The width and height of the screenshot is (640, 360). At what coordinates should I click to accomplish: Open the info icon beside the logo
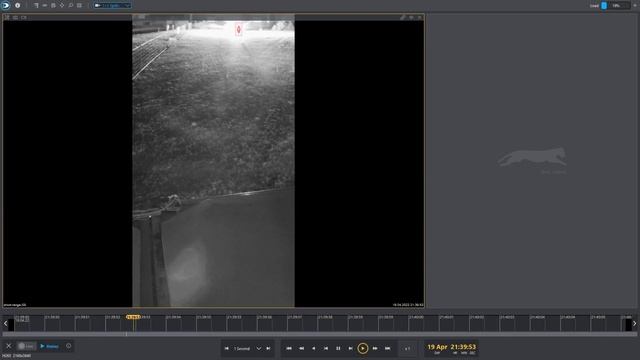point(18,5)
